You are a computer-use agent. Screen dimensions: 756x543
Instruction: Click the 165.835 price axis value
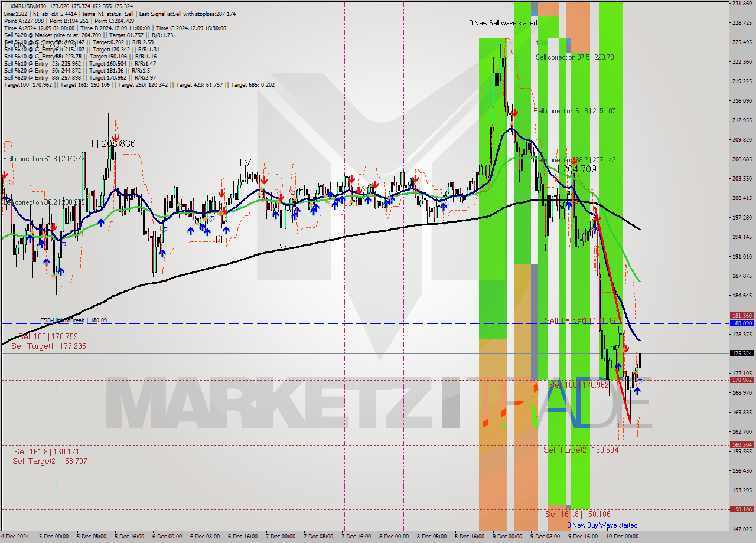pyautogui.click(x=742, y=413)
